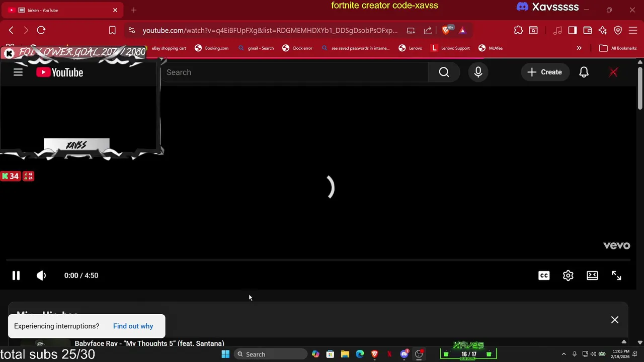Go back with the browser back arrow
Screen dimensions: 644x362
11,30
